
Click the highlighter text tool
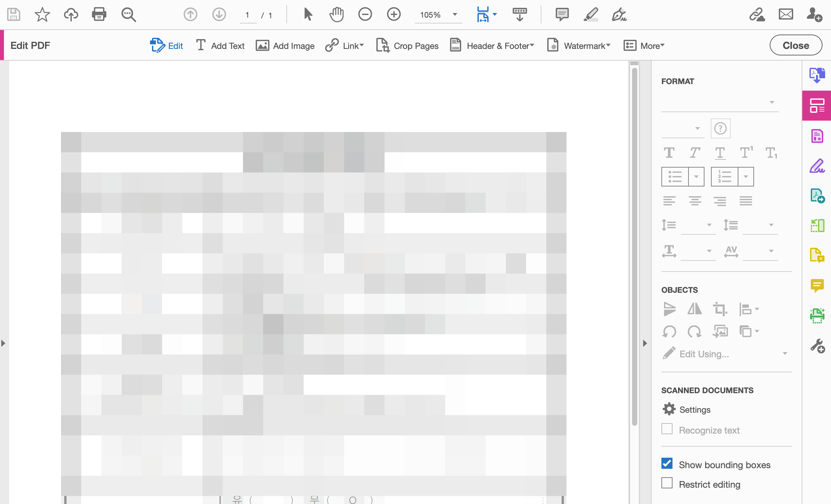click(x=591, y=15)
